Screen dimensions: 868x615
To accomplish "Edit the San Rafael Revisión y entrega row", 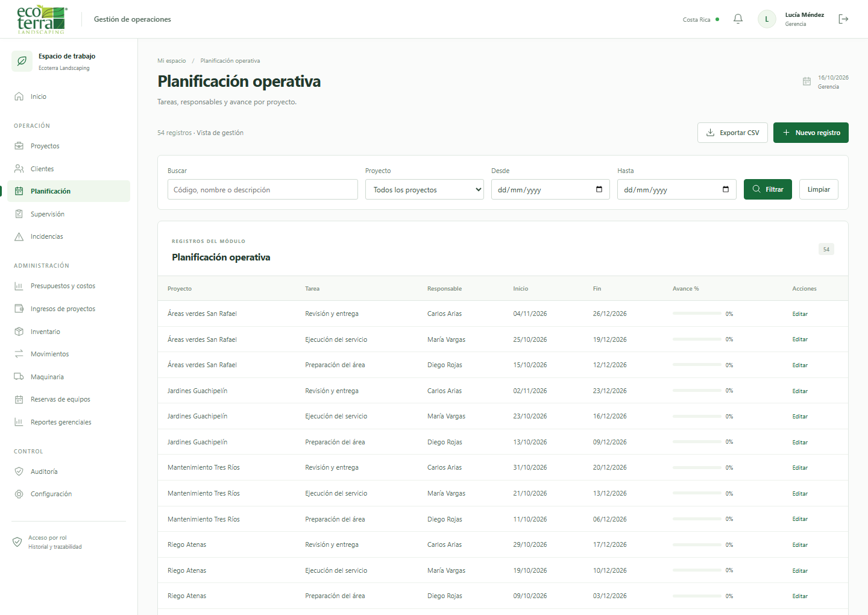I will click(x=800, y=314).
